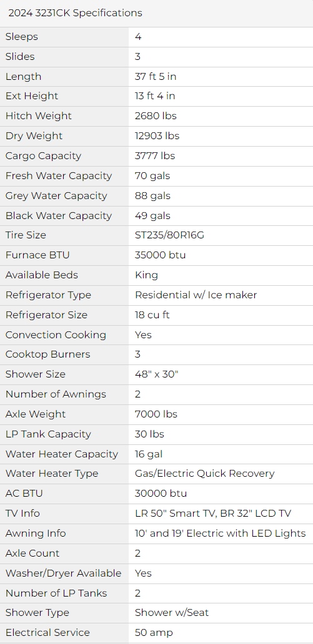Select the TV Info value text
Viewport: 313px width, 644px height.
(213, 514)
